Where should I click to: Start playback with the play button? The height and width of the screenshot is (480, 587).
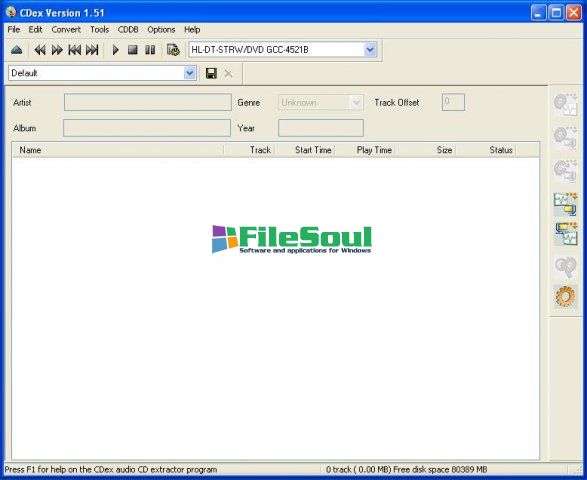(x=115, y=49)
